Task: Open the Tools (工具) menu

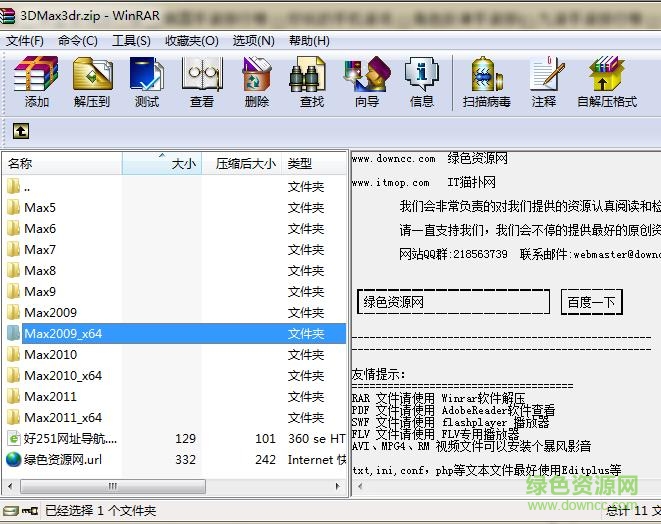Action: (131, 41)
